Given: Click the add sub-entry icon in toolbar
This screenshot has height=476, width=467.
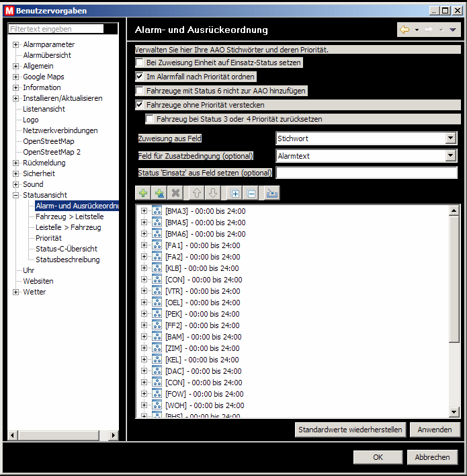Looking at the screenshot, I should tap(159, 193).
